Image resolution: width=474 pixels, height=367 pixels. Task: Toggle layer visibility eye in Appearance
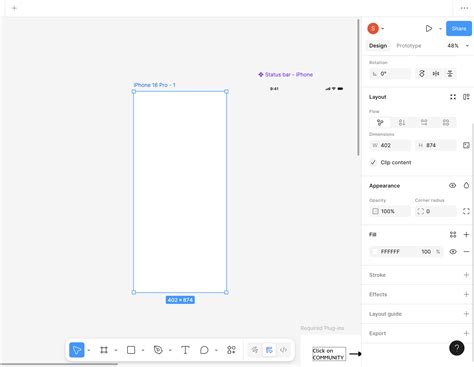pos(452,185)
